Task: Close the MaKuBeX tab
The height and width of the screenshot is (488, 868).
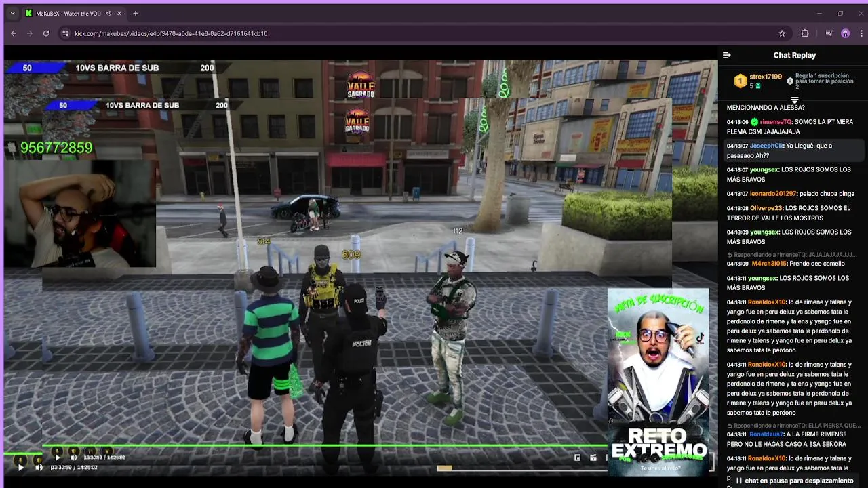Action: [120, 13]
